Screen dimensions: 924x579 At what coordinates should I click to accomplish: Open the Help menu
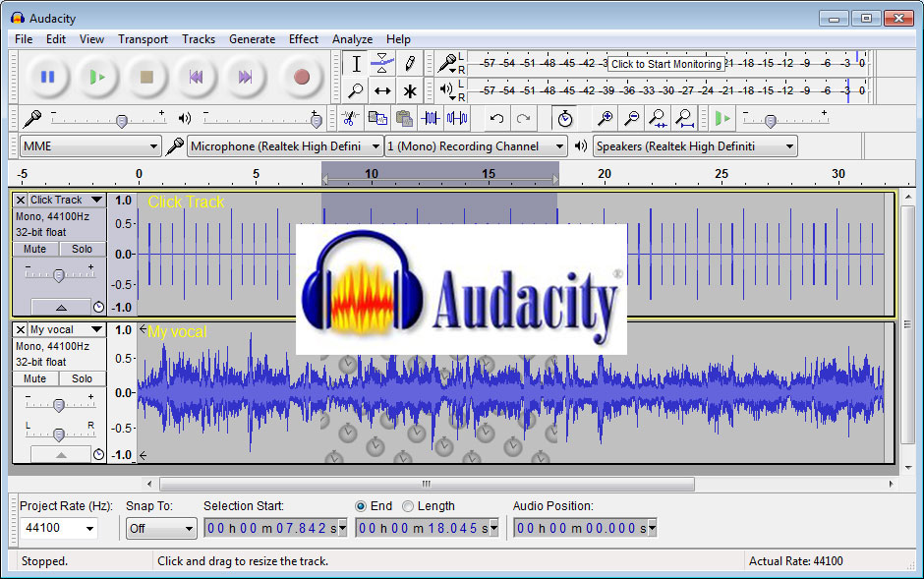[398, 39]
